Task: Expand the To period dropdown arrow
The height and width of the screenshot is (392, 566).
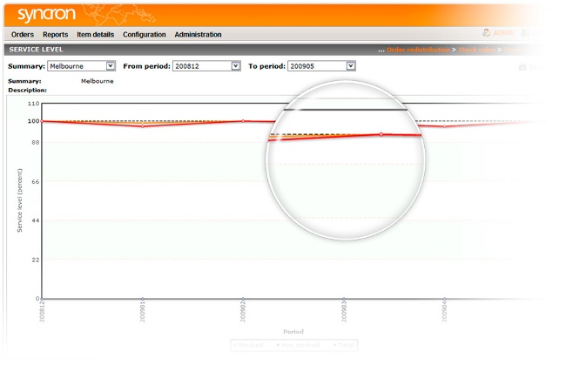Action: 351,65
